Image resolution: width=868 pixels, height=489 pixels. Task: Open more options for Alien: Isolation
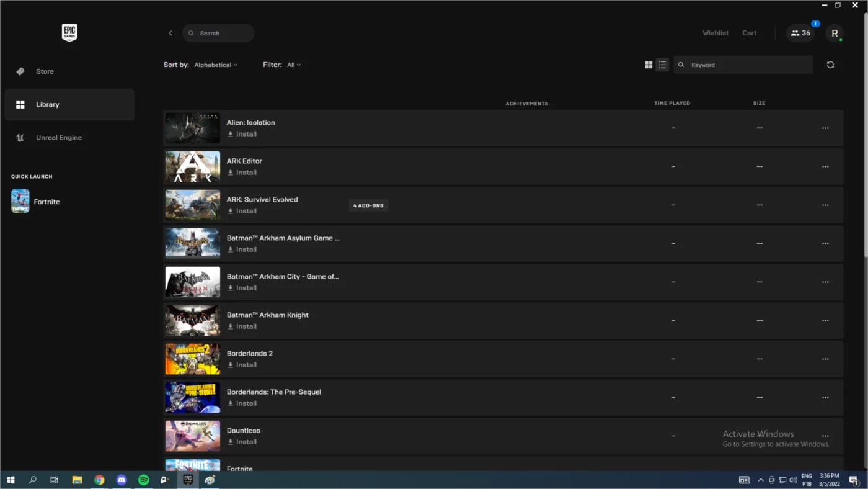coord(825,128)
